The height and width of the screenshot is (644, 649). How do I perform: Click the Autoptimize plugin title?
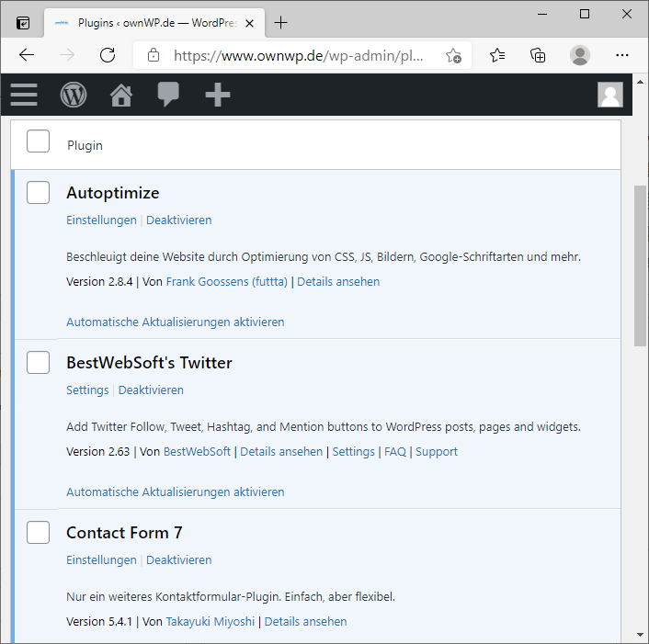point(113,193)
